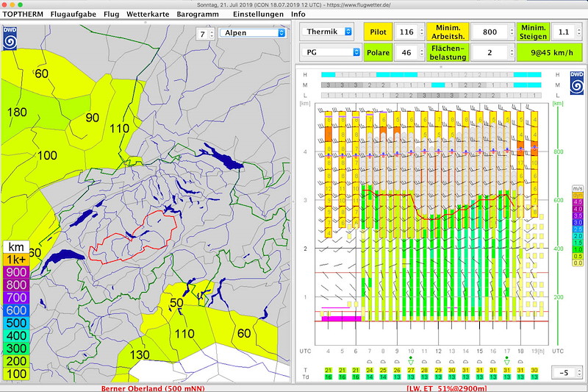Click the 19[h] hour label
The width and height of the screenshot is (588, 392).
click(538, 351)
